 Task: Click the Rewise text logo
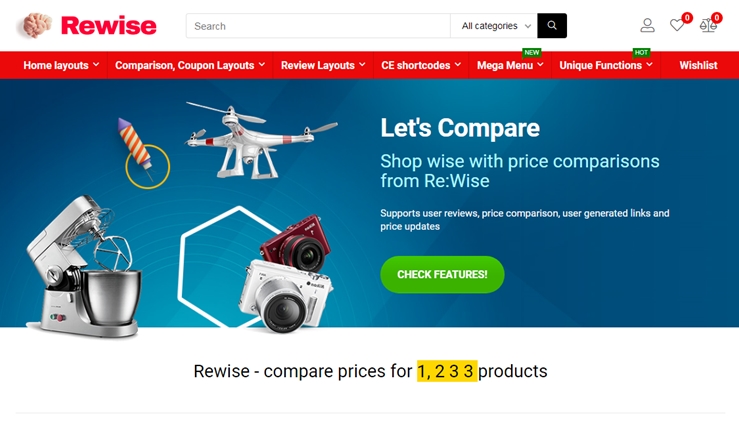coord(108,25)
